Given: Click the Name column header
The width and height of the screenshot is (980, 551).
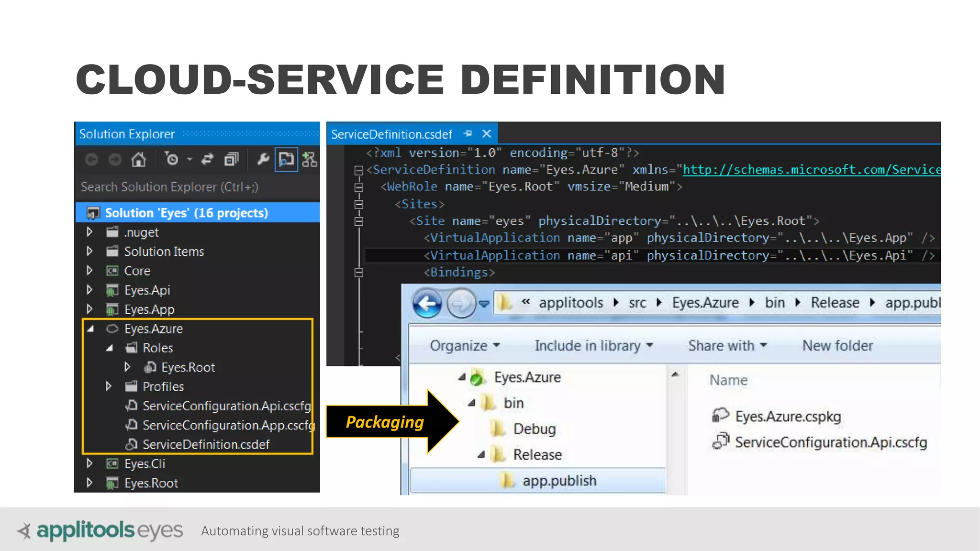Looking at the screenshot, I should [728, 380].
